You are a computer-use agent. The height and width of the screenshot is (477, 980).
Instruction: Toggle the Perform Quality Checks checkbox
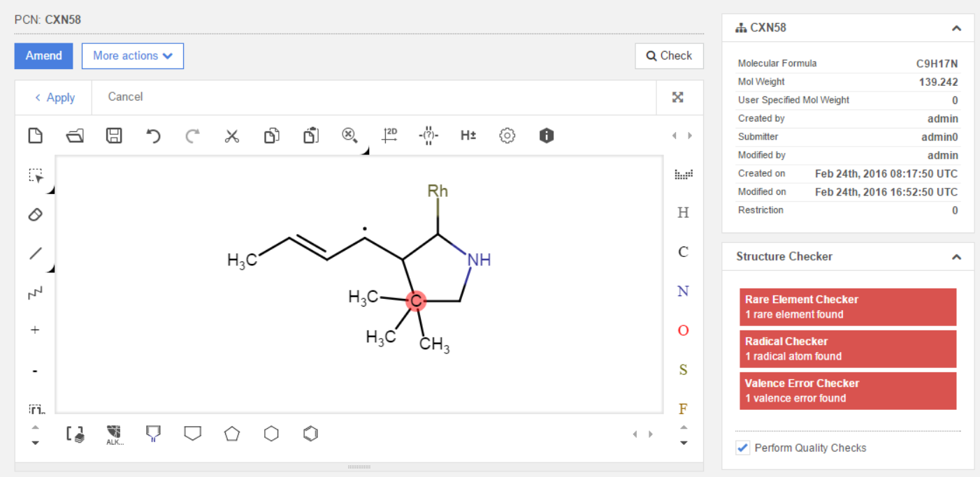pyautogui.click(x=743, y=448)
